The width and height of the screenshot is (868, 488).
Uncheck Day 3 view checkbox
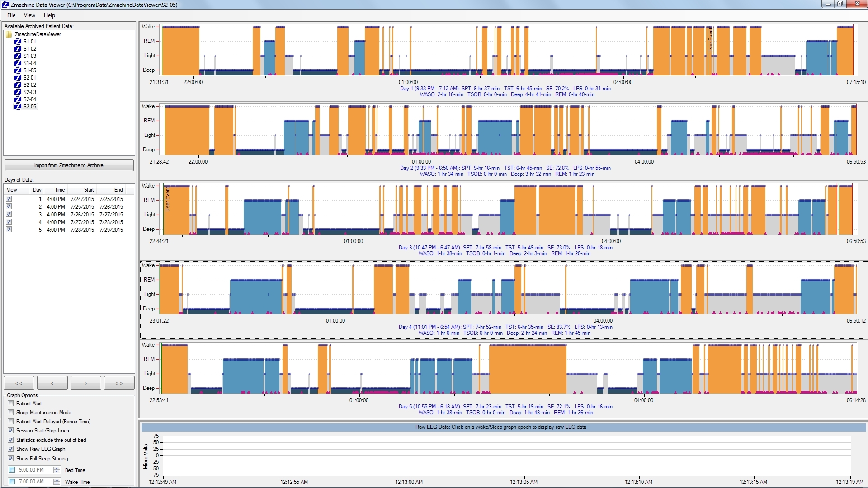(9, 214)
